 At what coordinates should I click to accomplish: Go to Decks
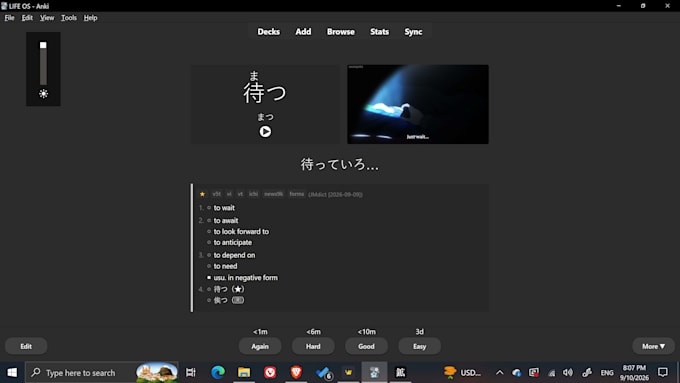coord(268,32)
